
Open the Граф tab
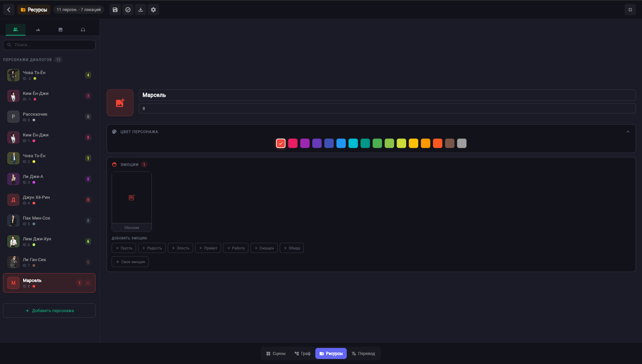point(302,354)
